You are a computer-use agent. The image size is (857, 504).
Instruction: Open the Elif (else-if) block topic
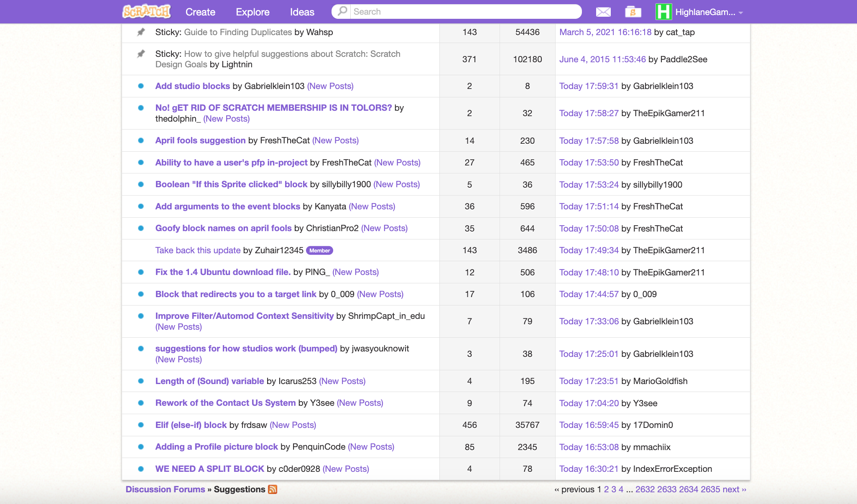click(x=191, y=425)
